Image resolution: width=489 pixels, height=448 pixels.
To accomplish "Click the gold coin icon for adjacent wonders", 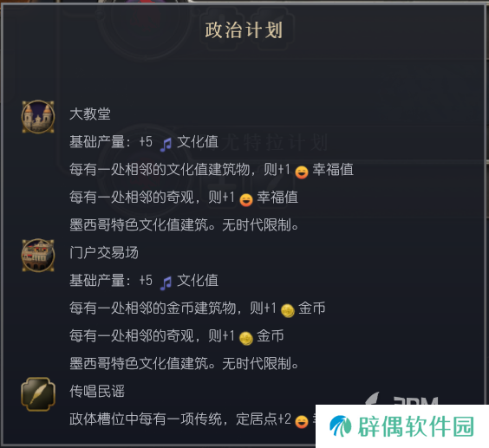I will coord(246,338).
